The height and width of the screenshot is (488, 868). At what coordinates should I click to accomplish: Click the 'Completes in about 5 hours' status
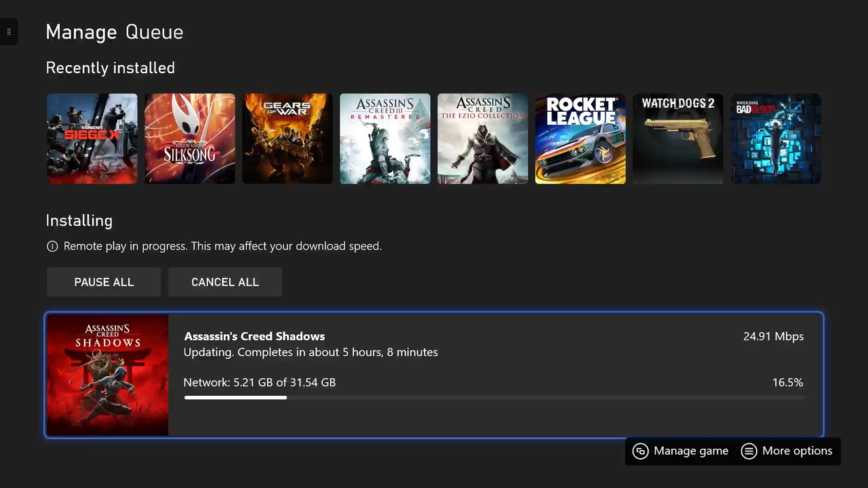[311, 352]
